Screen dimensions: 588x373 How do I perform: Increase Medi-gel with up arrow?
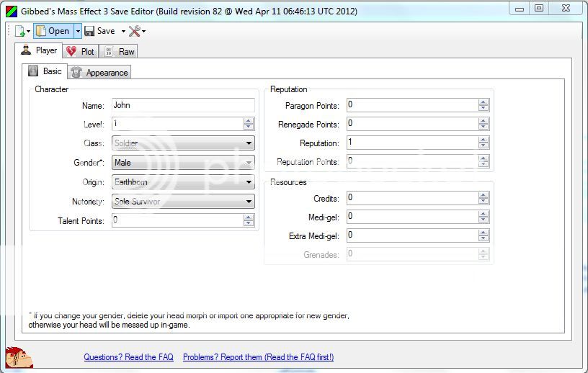[484, 214]
